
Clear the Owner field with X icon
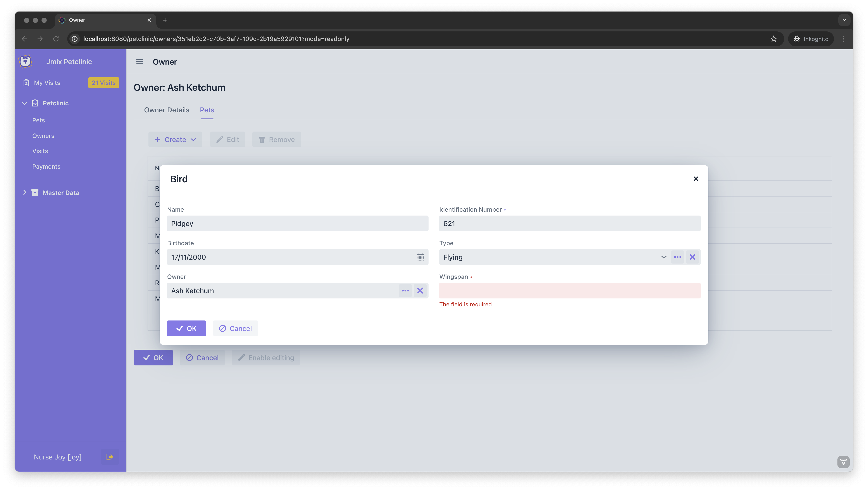click(x=420, y=291)
